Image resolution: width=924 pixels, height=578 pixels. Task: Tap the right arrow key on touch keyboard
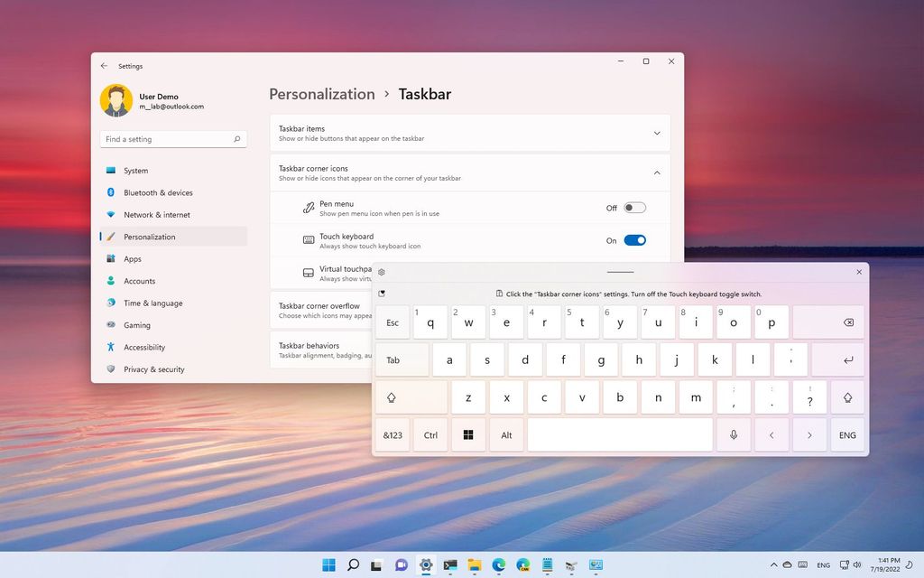pos(808,434)
